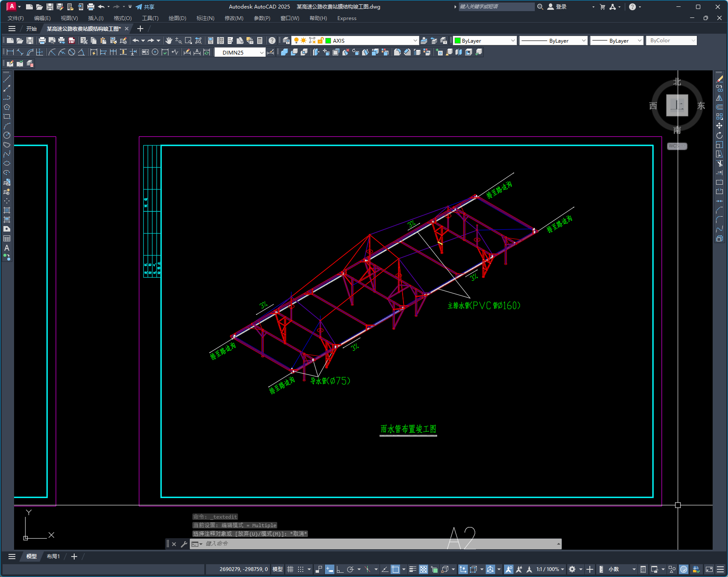This screenshot has height=577, width=728.
Task: Toggle hardware acceleration in status bar
Action: 684,569
